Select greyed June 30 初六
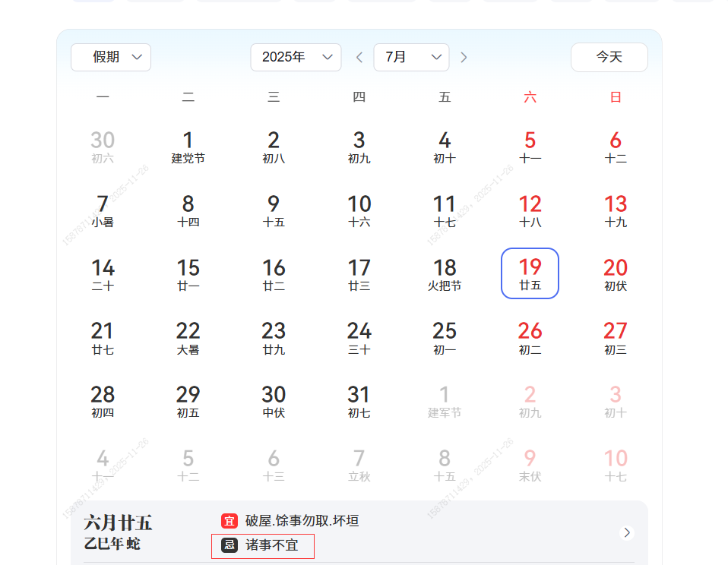728x565 pixels. pos(103,147)
